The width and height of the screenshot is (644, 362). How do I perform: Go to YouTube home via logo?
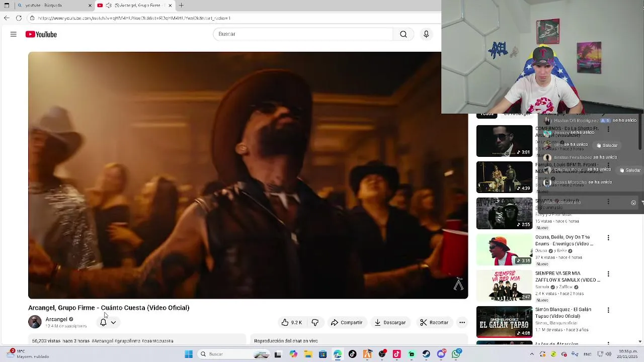click(x=41, y=34)
